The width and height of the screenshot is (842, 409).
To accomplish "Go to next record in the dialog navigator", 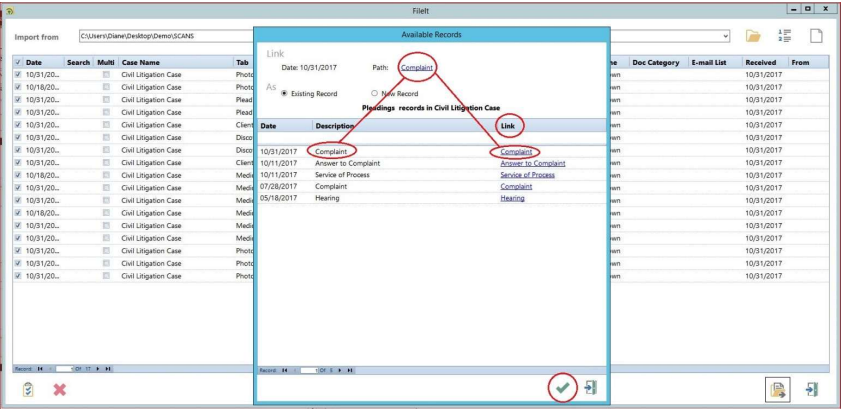I will 338,371.
